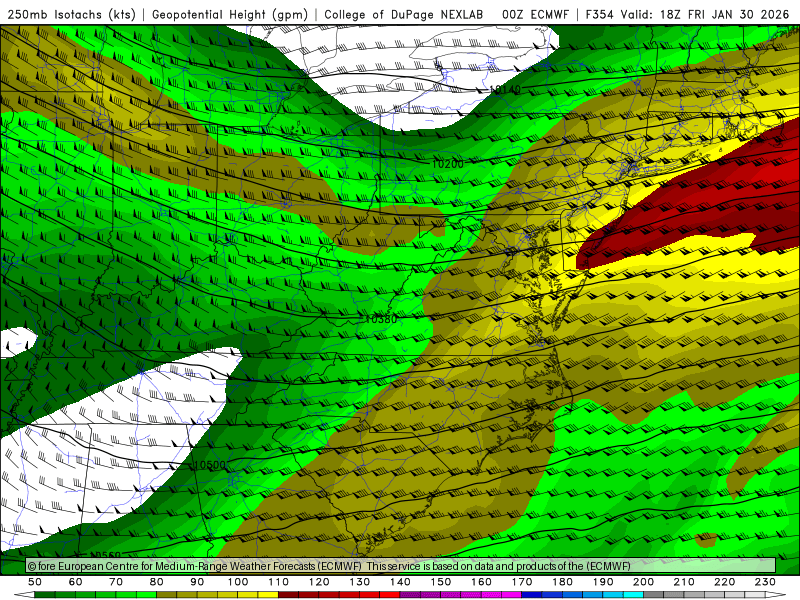Click the ECMWF copyright attribution banner
This screenshot has height=600, width=800.
(x=401, y=566)
